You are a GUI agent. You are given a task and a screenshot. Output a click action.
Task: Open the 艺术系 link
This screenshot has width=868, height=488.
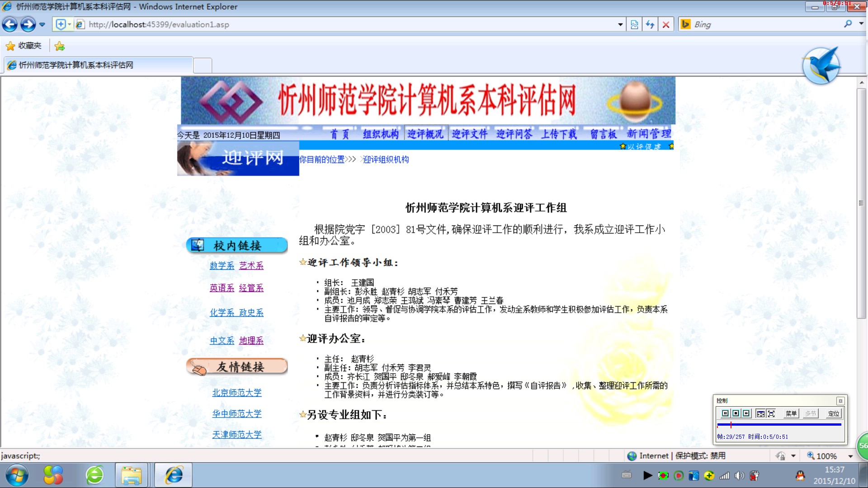[251, 266]
